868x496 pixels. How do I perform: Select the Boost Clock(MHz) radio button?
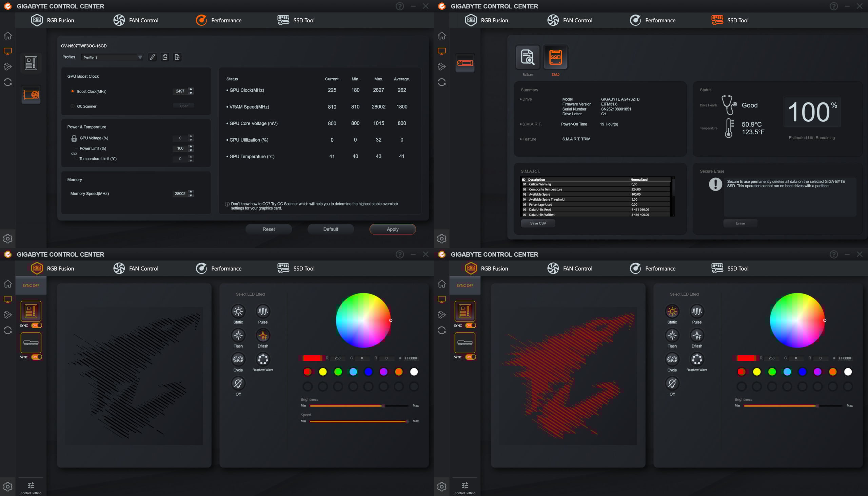coord(73,91)
